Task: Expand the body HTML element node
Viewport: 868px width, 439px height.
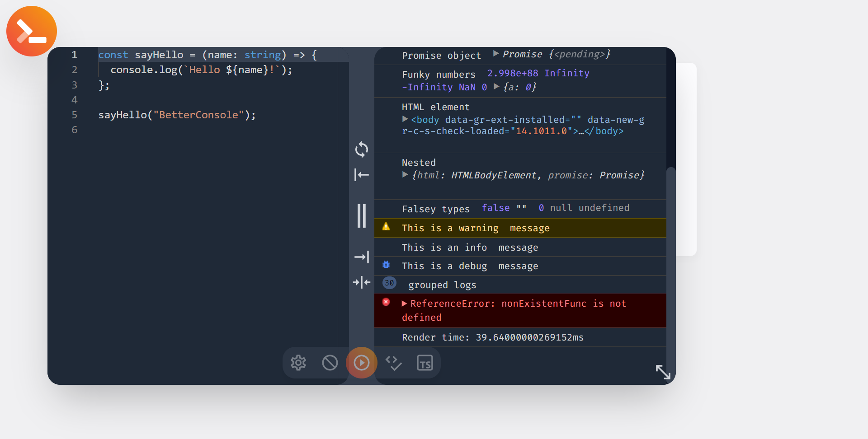Action: pos(405,119)
